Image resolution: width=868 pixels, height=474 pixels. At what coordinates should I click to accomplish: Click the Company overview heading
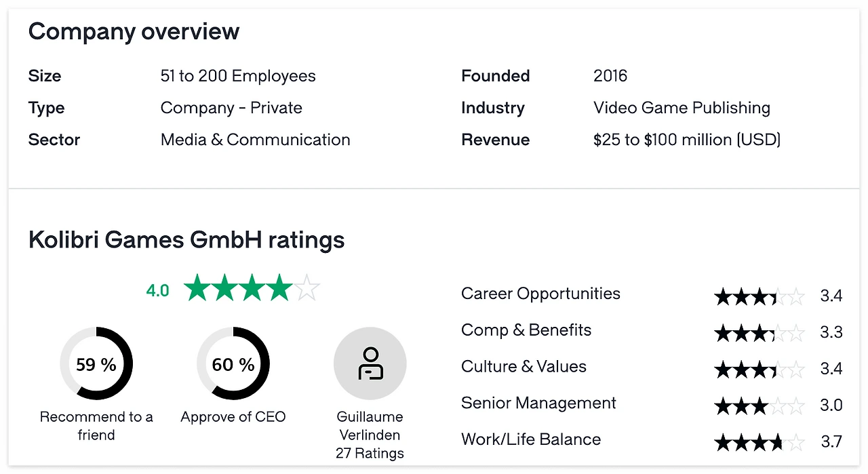pos(134,31)
